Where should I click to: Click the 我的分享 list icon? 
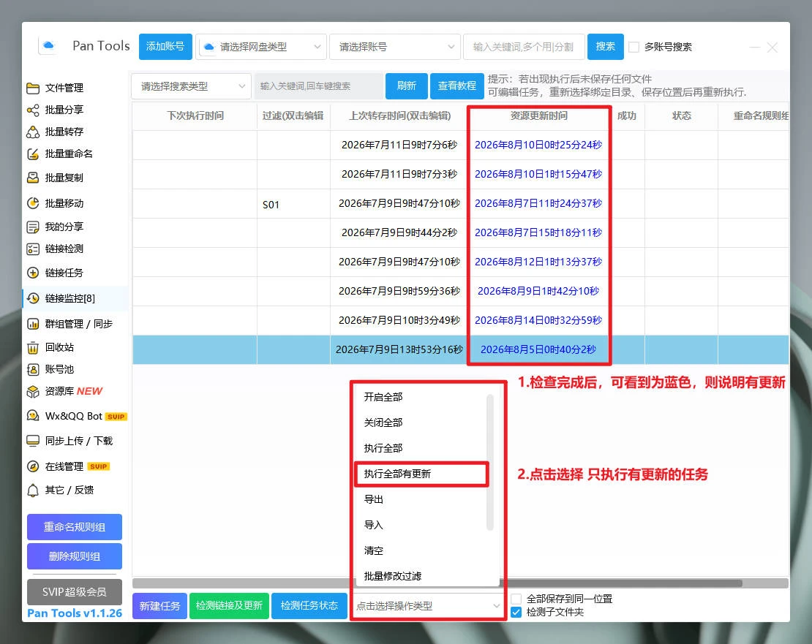click(x=33, y=227)
